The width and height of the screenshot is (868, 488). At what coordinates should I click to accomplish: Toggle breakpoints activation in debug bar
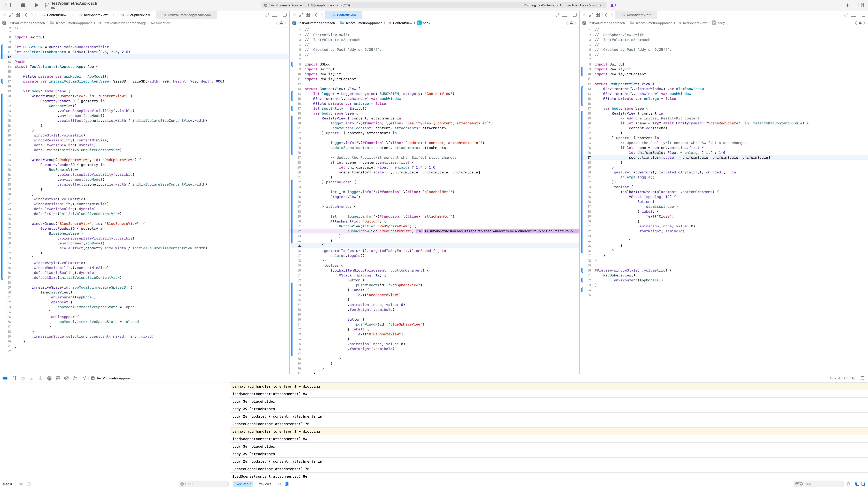click(x=5, y=378)
